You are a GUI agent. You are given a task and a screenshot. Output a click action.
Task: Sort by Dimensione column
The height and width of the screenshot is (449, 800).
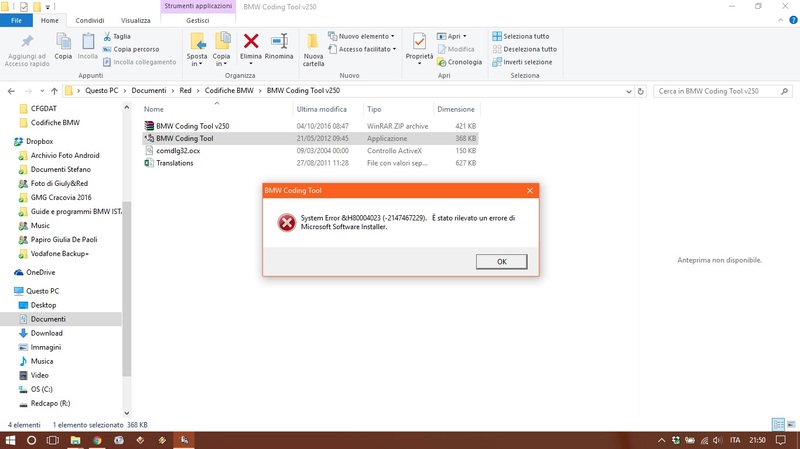coord(456,109)
